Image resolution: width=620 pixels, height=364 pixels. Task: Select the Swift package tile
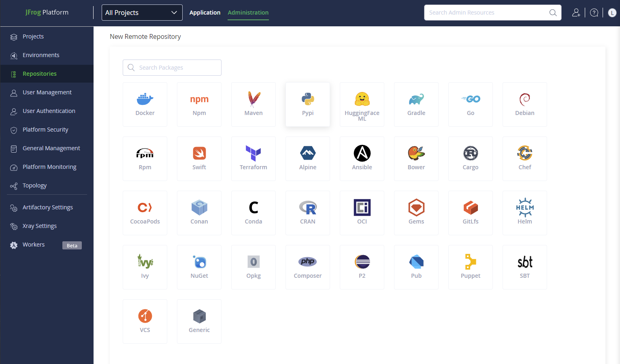point(199,159)
